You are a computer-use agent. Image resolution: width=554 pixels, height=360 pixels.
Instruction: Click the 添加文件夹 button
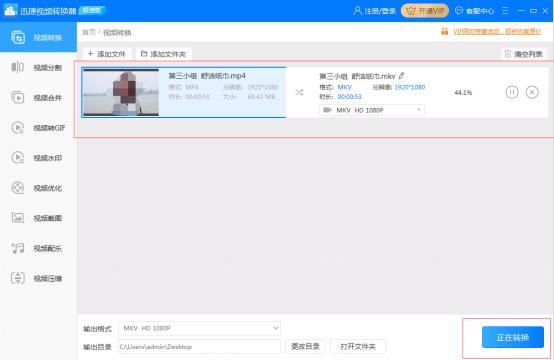click(x=164, y=54)
